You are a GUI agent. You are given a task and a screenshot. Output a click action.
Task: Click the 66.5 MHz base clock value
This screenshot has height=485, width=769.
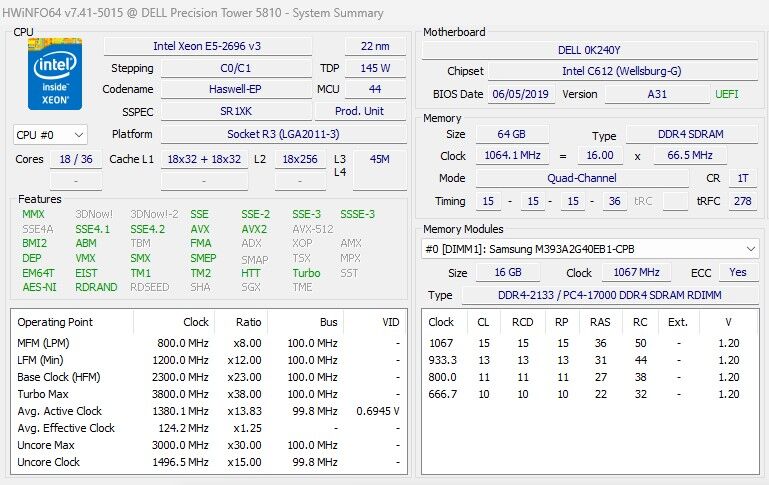click(690, 155)
